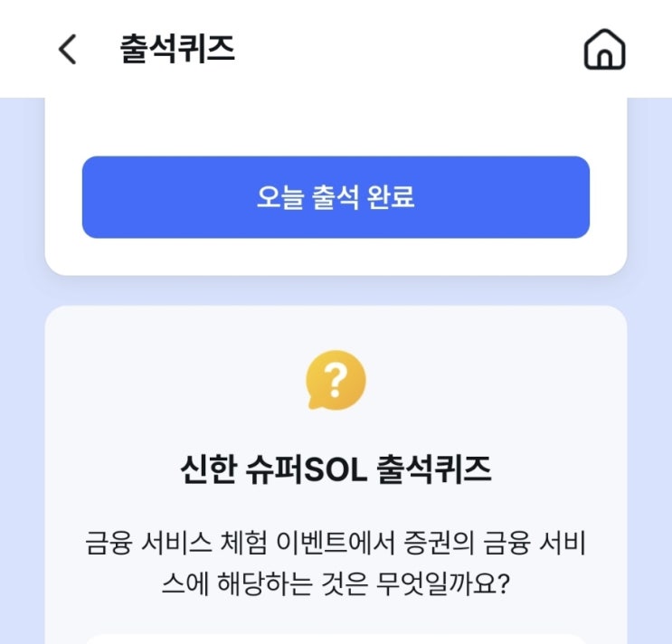Open home via the house icon
The height and width of the screenshot is (644, 672).
point(604,49)
